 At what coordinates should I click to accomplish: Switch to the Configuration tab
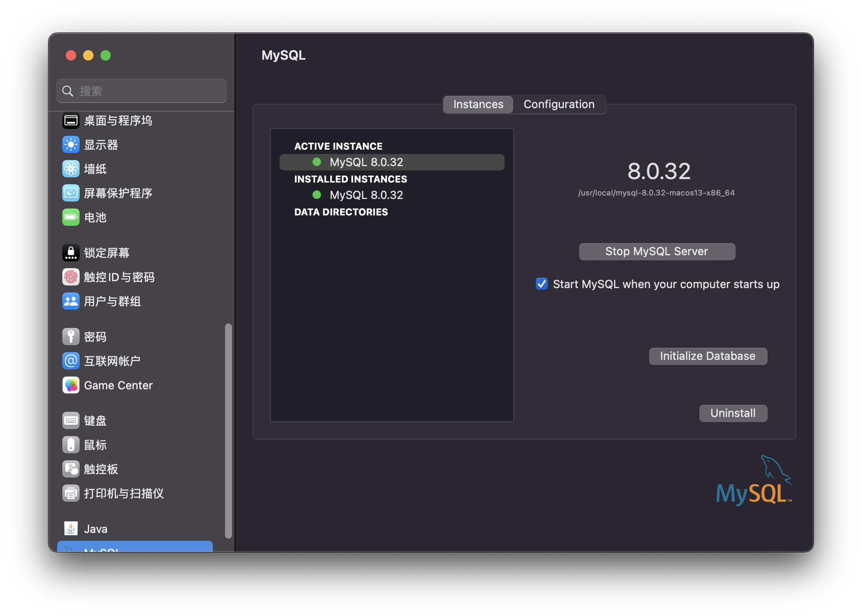click(x=559, y=104)
